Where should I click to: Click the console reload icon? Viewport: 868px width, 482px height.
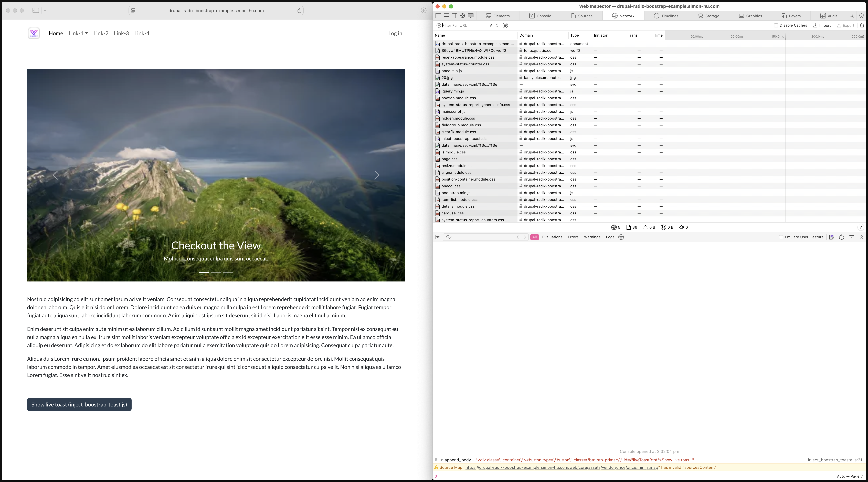[x=841, y=237]
